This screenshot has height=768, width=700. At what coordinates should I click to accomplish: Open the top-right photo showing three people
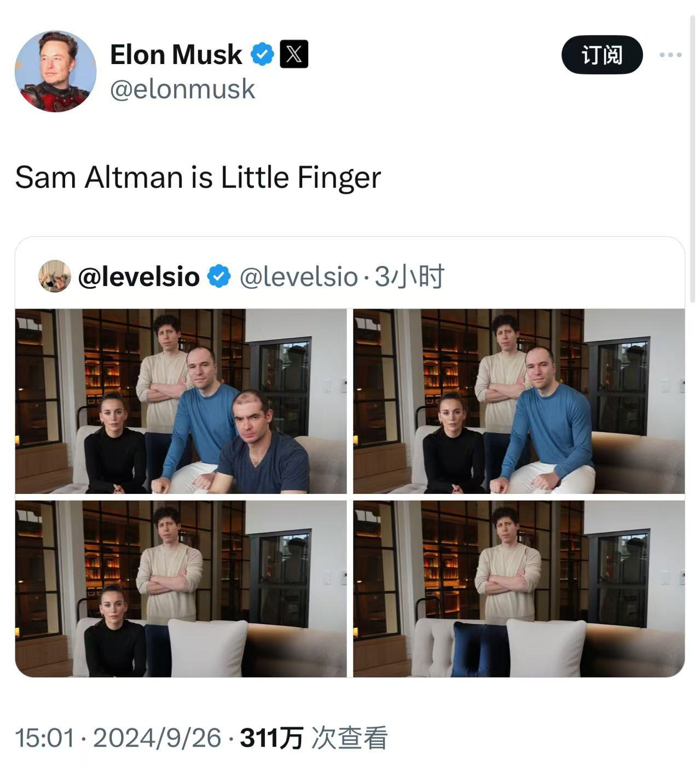(x=518, y=401)
